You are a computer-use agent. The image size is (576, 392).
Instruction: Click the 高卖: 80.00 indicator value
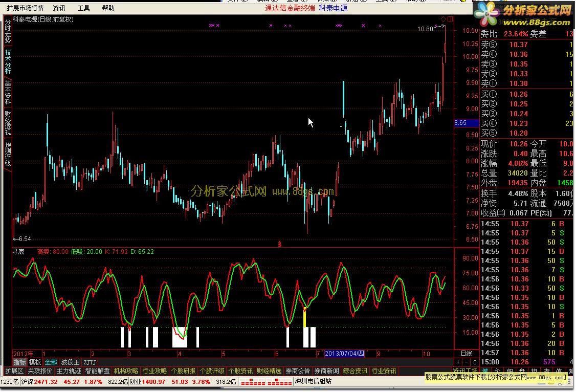click(53, 252)
